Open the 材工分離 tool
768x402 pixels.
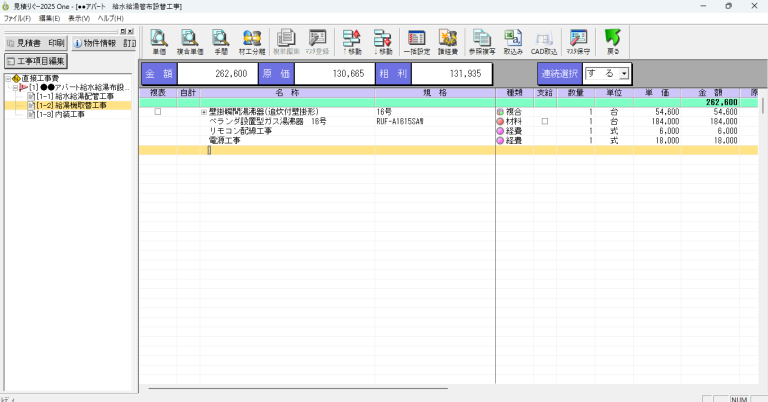(x=253, y=42)
